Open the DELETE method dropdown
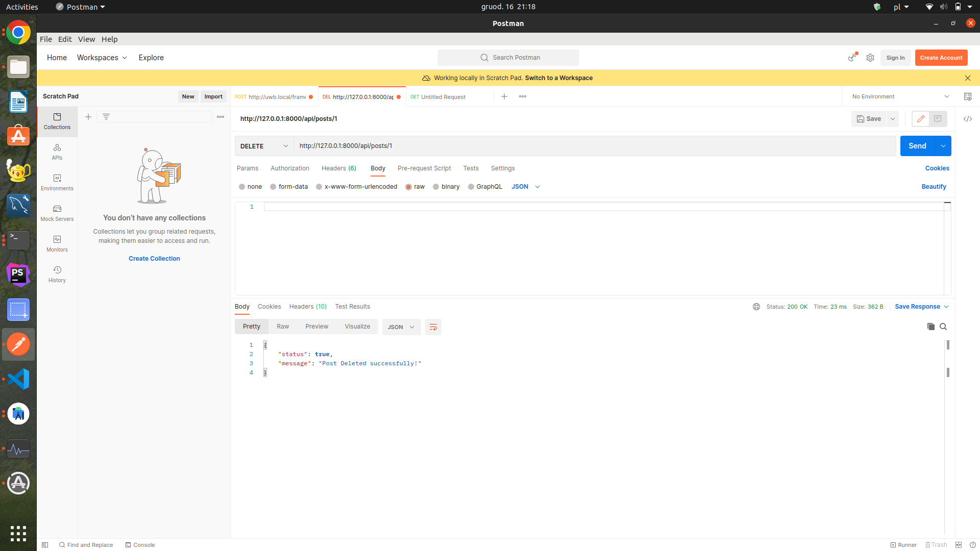 pyautogui.click(x=263, y=146)
